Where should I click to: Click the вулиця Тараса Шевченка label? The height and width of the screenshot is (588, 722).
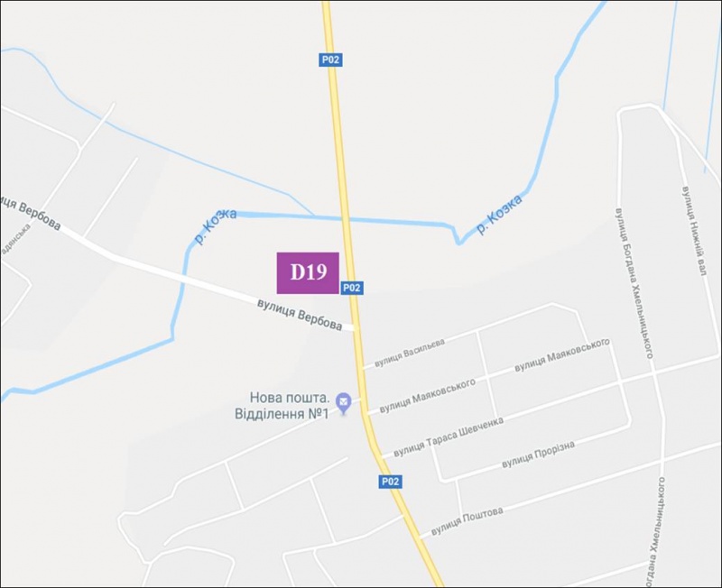point(449,436)
